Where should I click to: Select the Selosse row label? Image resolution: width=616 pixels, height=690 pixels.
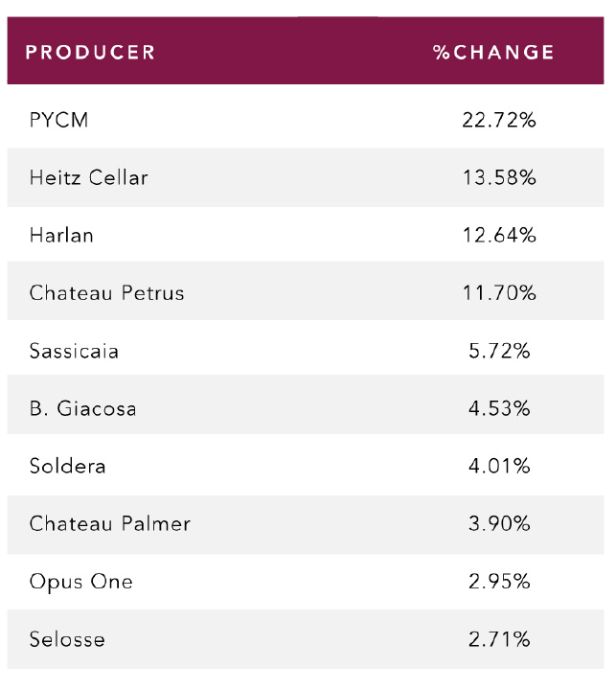point(67,640)
